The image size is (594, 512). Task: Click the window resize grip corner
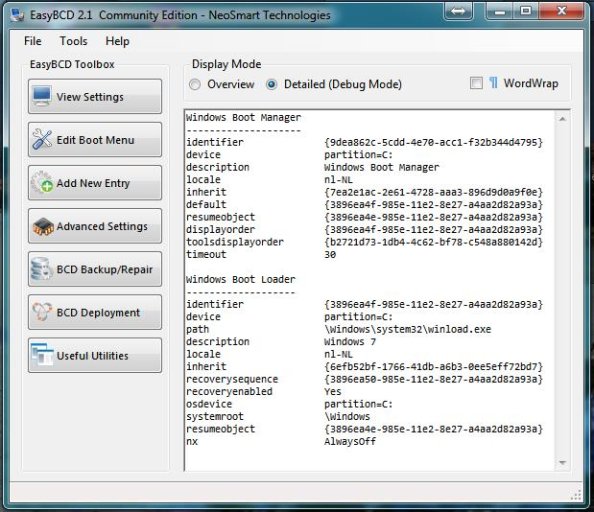pos(576,495)
